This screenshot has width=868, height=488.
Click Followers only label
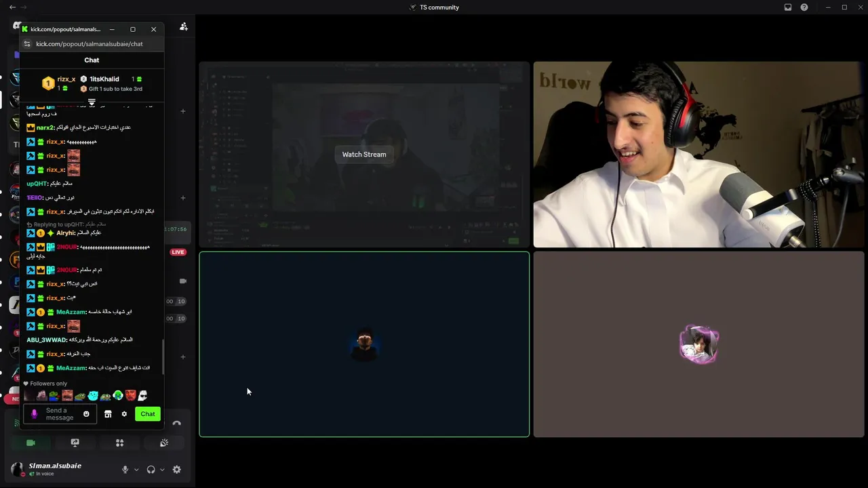click(x=49, y=384)
